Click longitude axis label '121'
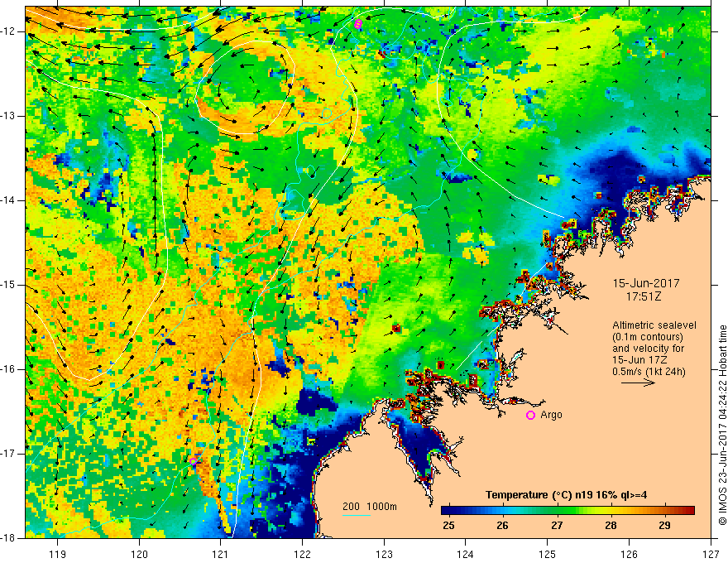728x563 pixels. click(x=221, y=555)
